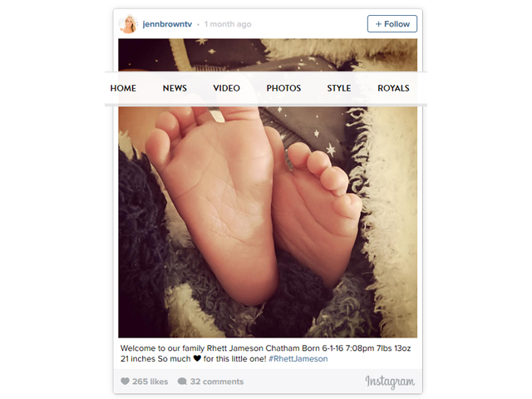Click the 1 month ago timestamp
The height and width of the screenshot is (399, 532).
228,24
